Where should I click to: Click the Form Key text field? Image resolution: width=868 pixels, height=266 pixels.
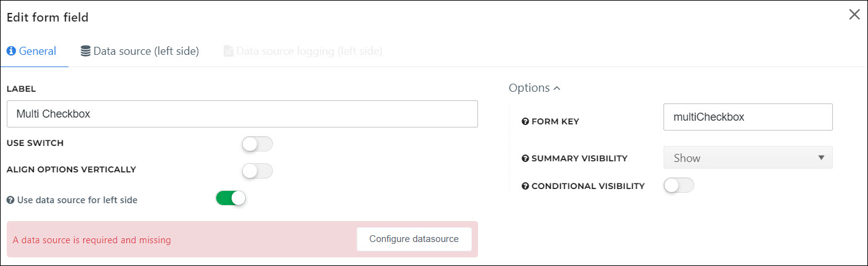[748, 117]
